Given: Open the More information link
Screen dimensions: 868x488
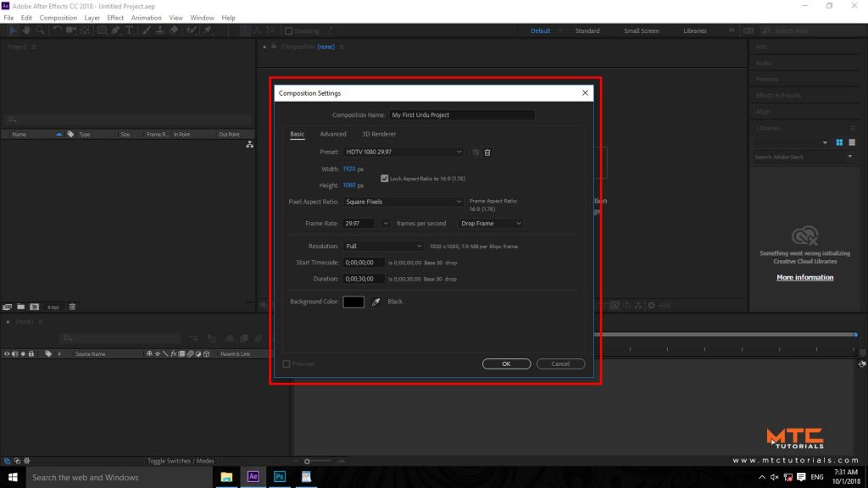Looking at the screenshot, I should (805, 277).
